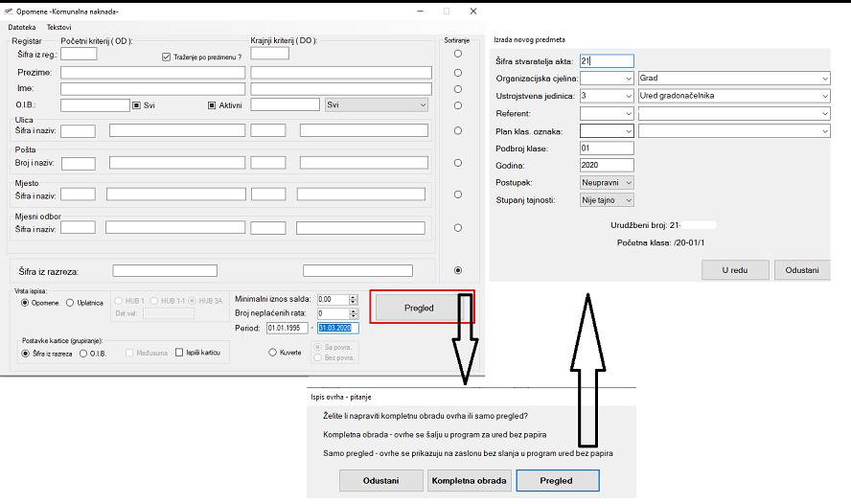This screenshot has height=504, width=851.
Task: Click the Pregled button in red frame
Action: (x=419, y=308)
